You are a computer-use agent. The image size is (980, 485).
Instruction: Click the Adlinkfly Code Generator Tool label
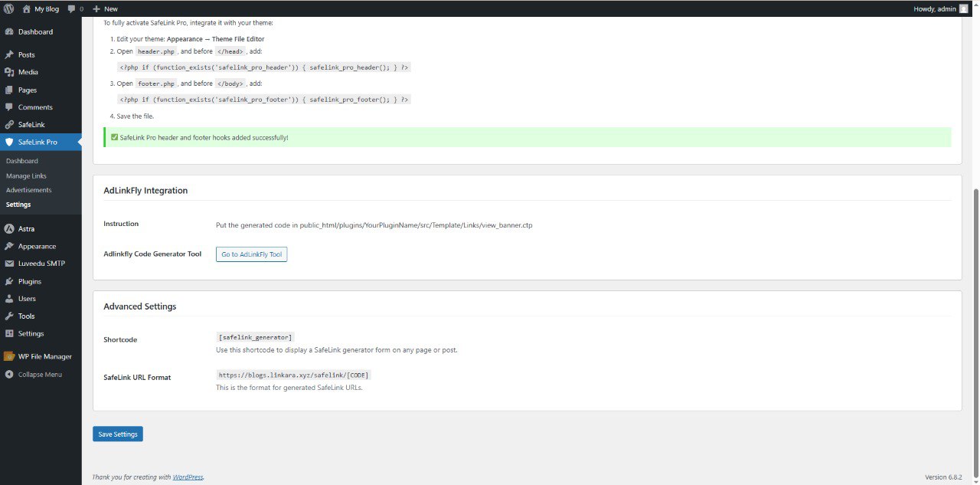coord(152,254)
